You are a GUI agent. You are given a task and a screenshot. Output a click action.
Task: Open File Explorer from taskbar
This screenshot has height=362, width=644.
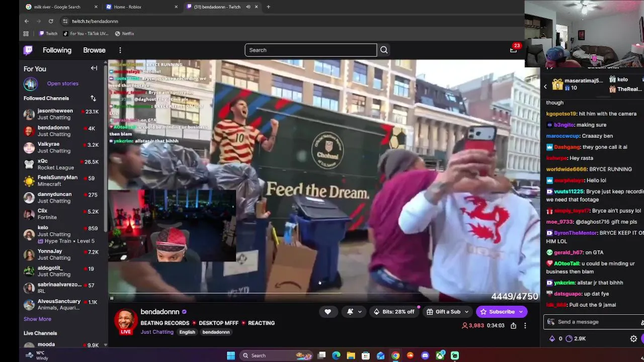(351, 355)
